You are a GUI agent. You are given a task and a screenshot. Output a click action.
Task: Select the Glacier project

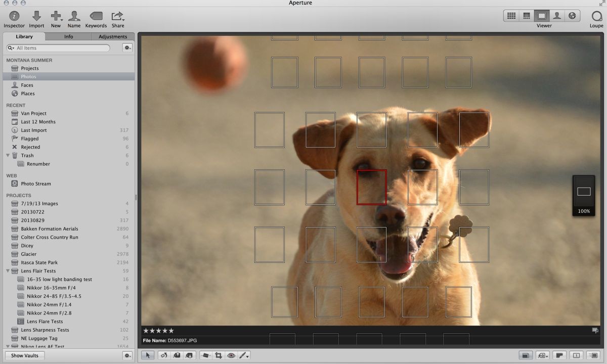[x=28, y=254]
